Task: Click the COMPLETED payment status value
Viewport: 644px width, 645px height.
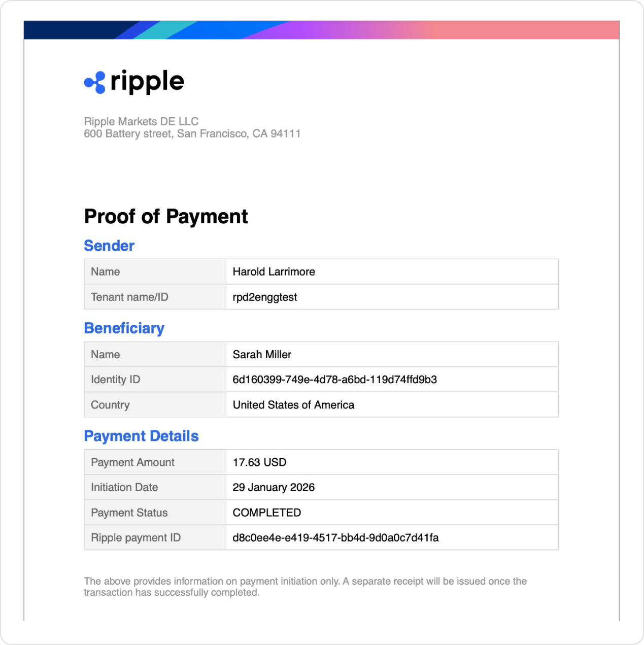Action: point(266,513)
